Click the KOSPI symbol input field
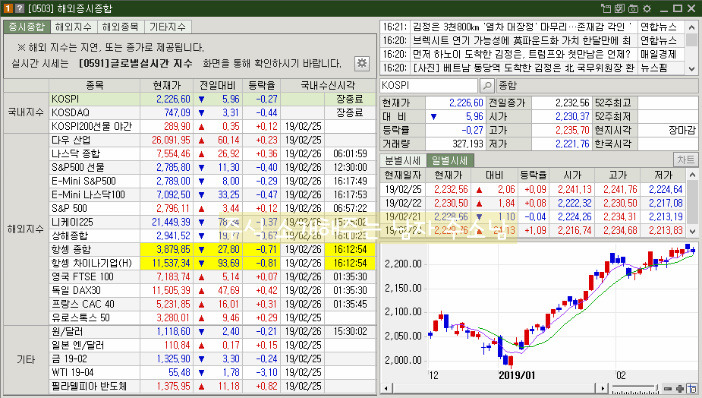This screenshot has height=398, width=702. tap(428, 85)
